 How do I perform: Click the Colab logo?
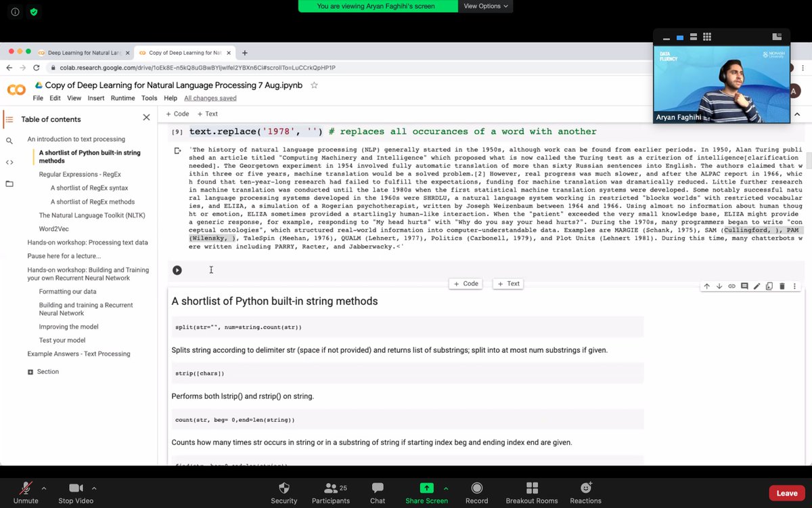click(x=16, y=89)
